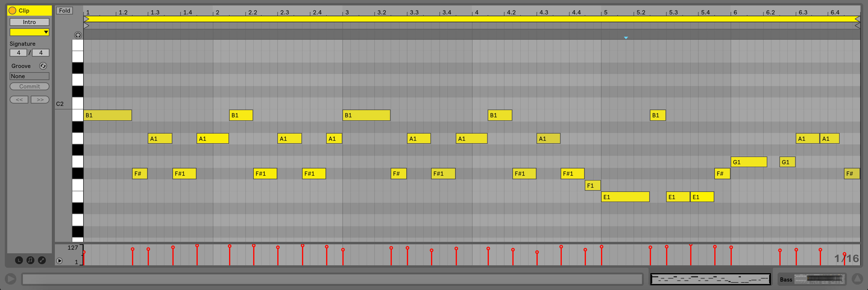Toggle the Fold button
Viewport: 868px width, 290px height.
pyautogui.click(x=64, y=11)
